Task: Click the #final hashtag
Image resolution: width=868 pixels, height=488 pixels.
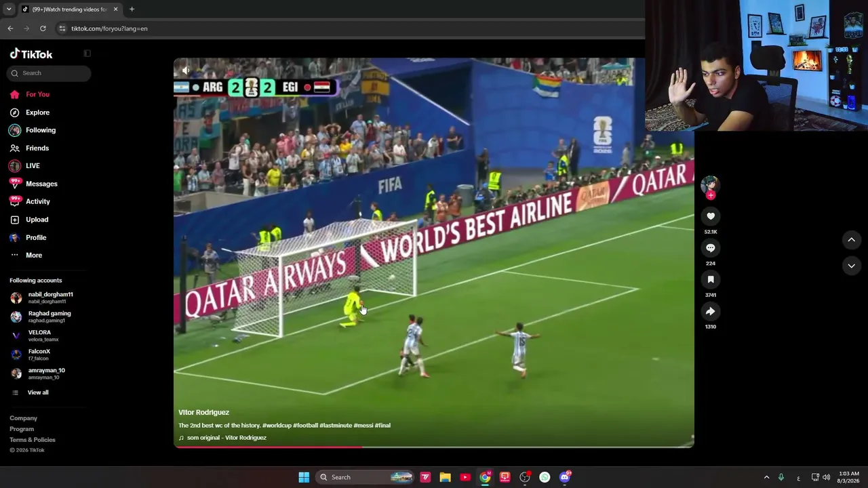Action: pyautogui.click(x=382, y=426)
